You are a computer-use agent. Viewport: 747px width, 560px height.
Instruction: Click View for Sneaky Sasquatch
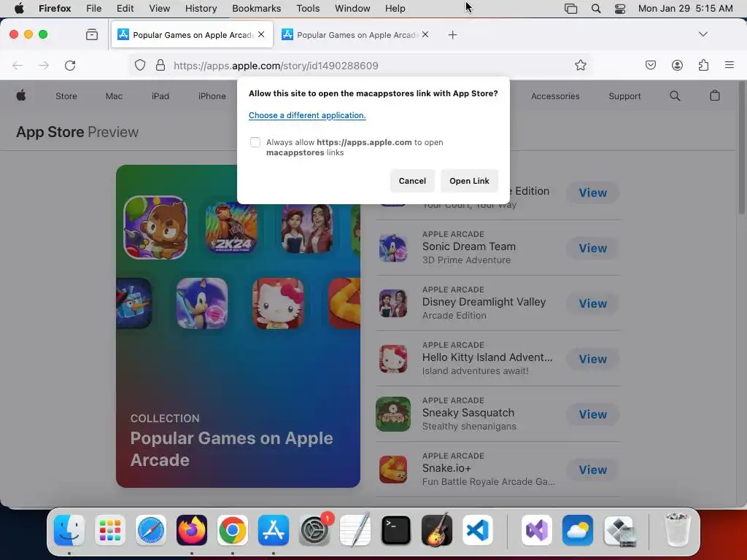592,414
